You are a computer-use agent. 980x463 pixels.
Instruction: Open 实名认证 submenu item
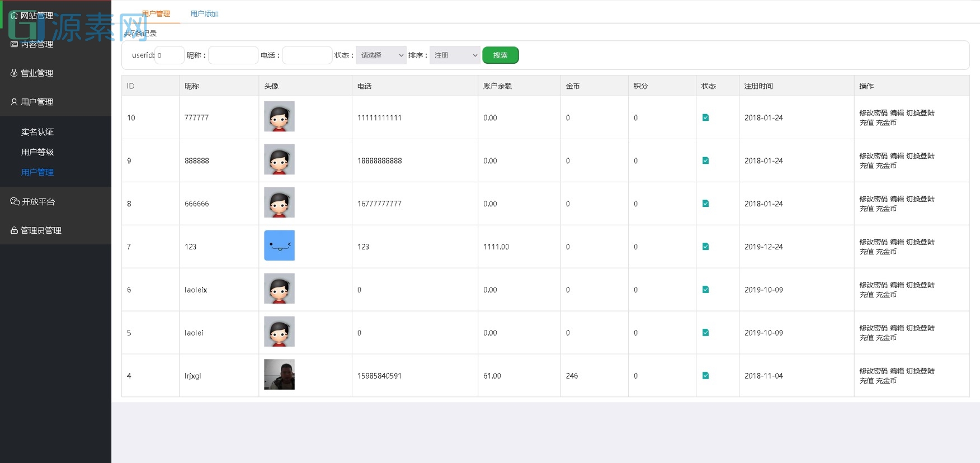(37, 132)
